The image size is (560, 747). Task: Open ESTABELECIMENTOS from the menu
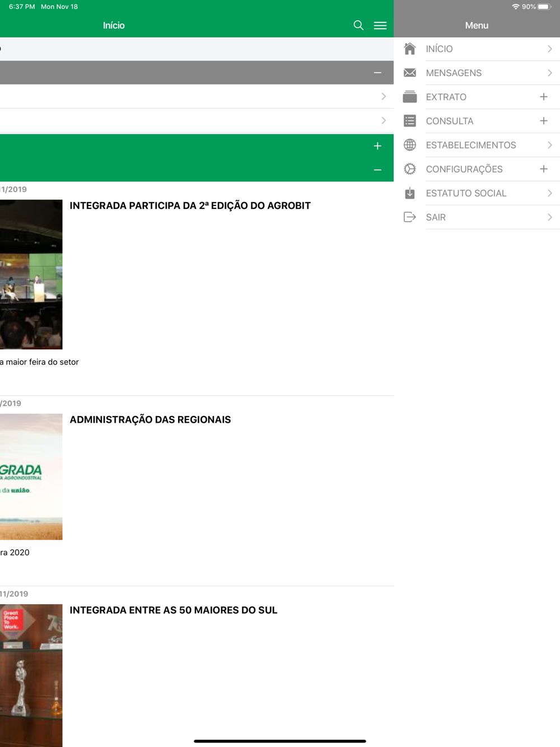(477, 146)
